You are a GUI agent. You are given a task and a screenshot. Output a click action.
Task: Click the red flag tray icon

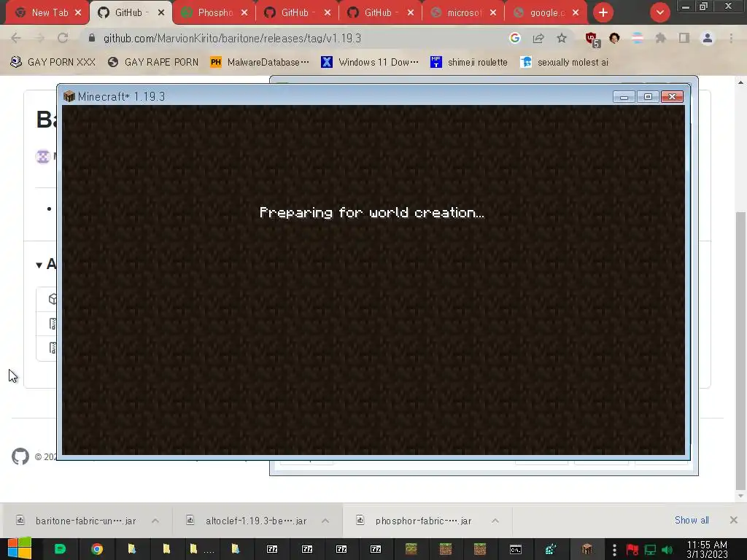coord(632,550)
